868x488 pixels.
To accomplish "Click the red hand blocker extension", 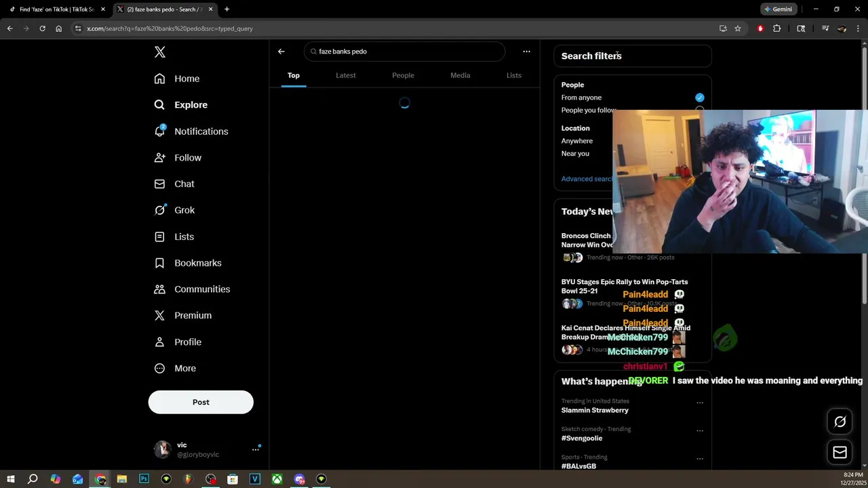I will 760,28.
